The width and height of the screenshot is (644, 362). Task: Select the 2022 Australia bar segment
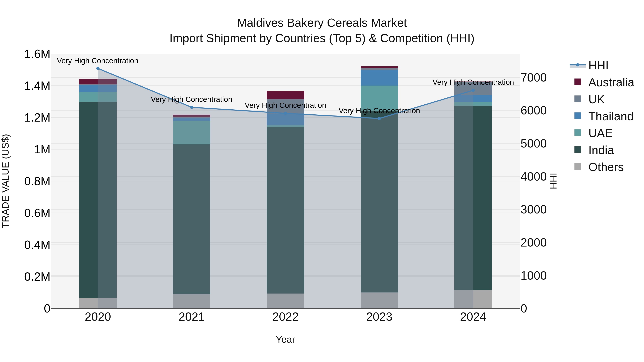point(286,95)
